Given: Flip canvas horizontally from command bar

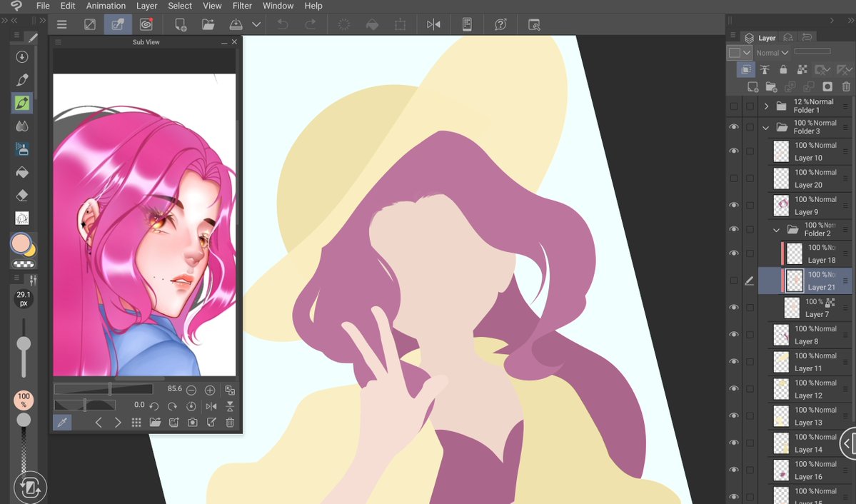Looking at the screenshot, I should [x=433, y=24].
